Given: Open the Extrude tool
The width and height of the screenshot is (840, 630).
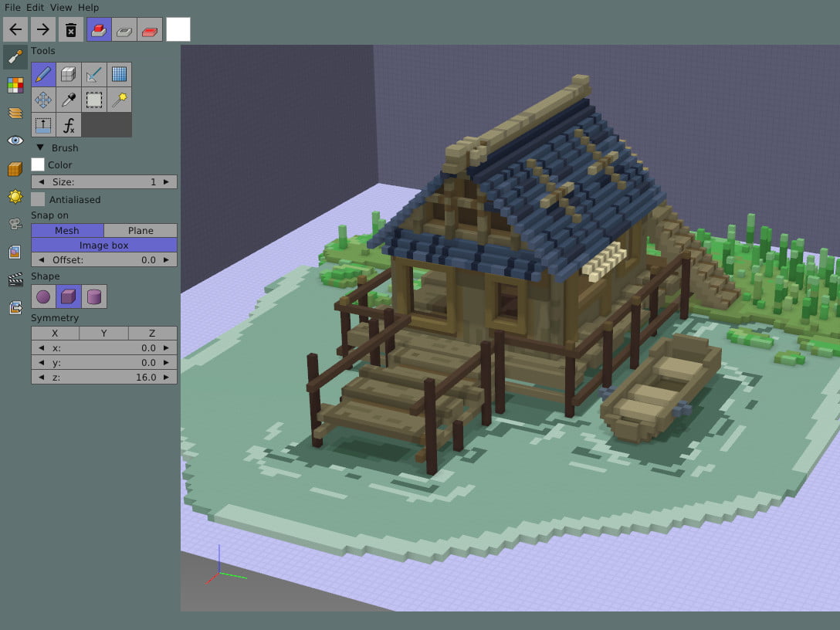Looking at the screenshot, I should point(43,124).
